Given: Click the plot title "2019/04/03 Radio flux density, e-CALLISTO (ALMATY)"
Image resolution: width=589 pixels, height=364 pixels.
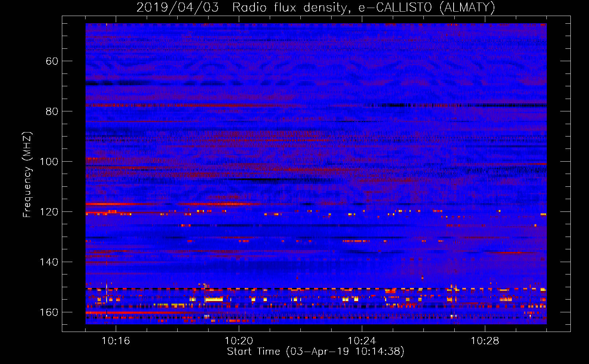Looking at the screenshot, I should click(316, 7).
